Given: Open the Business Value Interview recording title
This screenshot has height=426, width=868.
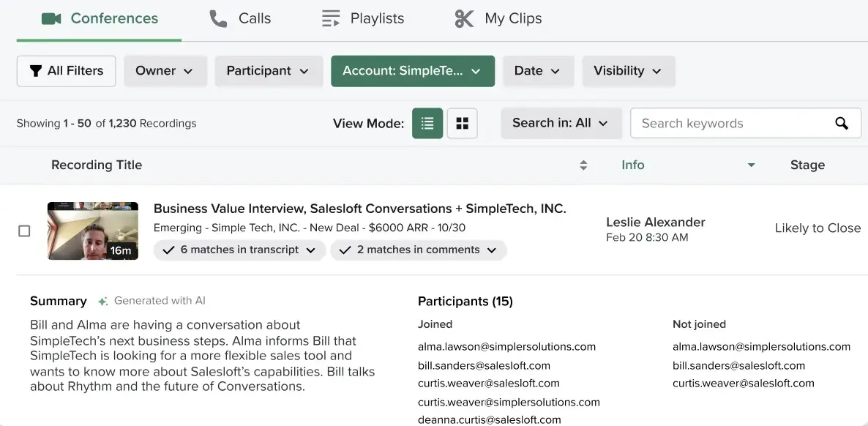Looking at the screenshot, I should pyautogui.click(x=360, y=209).
